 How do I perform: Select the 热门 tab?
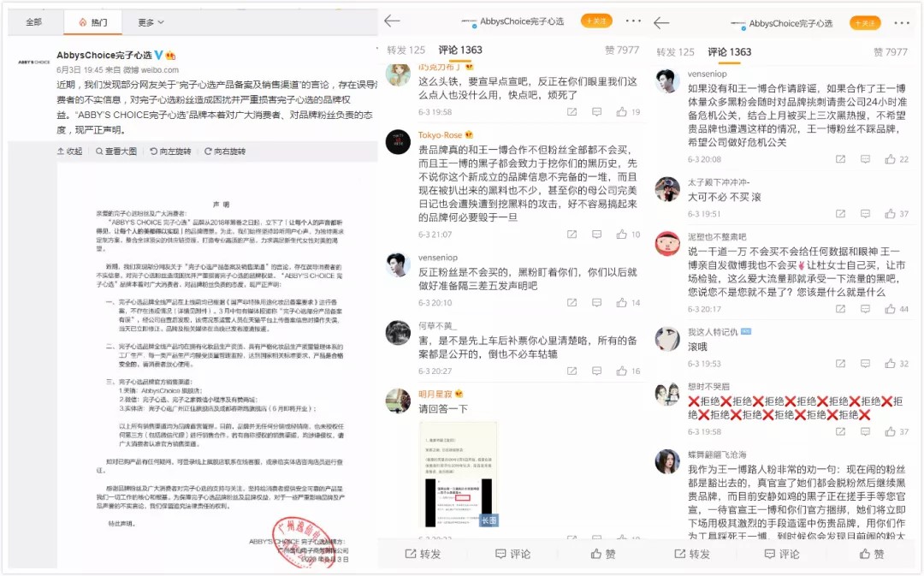pos(93,22)
